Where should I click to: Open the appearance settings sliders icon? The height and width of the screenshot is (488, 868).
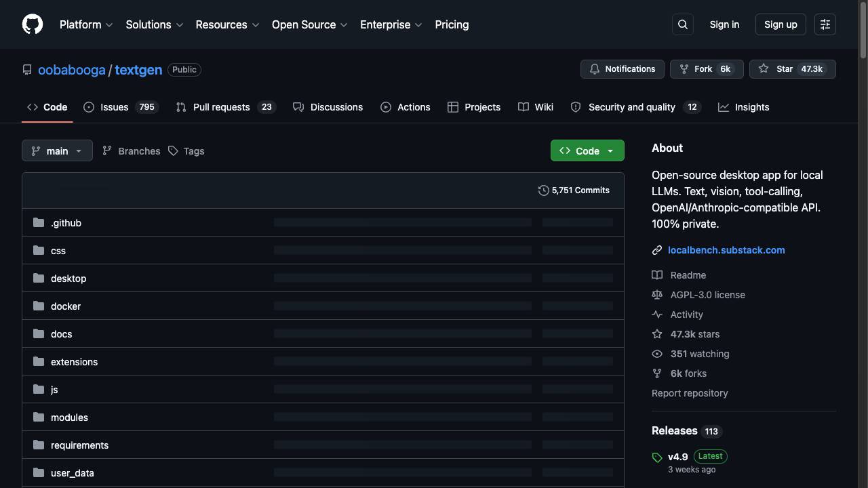pos(825,24)
